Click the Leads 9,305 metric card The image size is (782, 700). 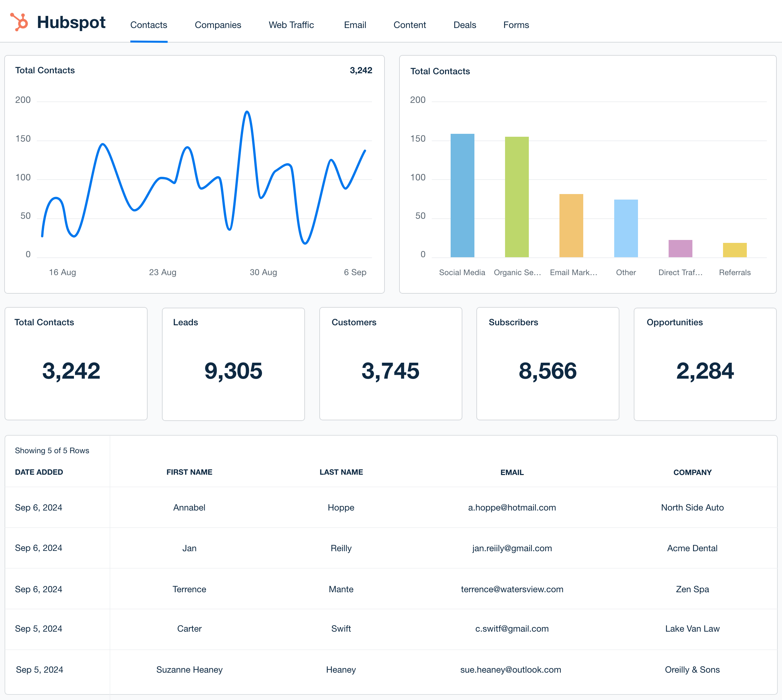point(233,364)
